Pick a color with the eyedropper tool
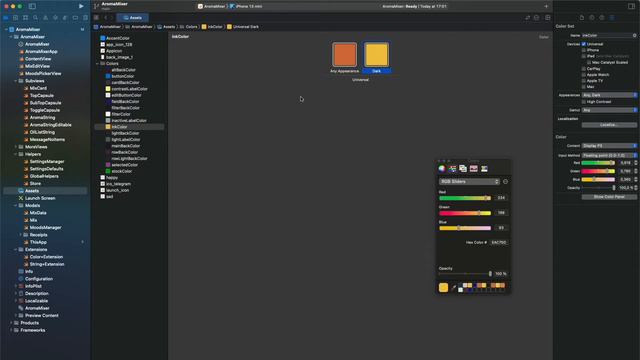This screenshot has width=640, height=360. click(x=453, y=288)
